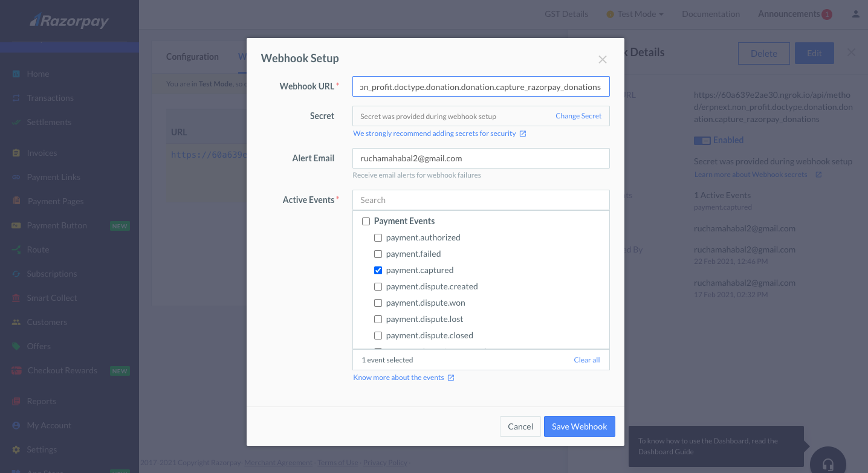Click the Smart Collect icon
The height and width of the screenshot is (473, 868).
[15, 297]
